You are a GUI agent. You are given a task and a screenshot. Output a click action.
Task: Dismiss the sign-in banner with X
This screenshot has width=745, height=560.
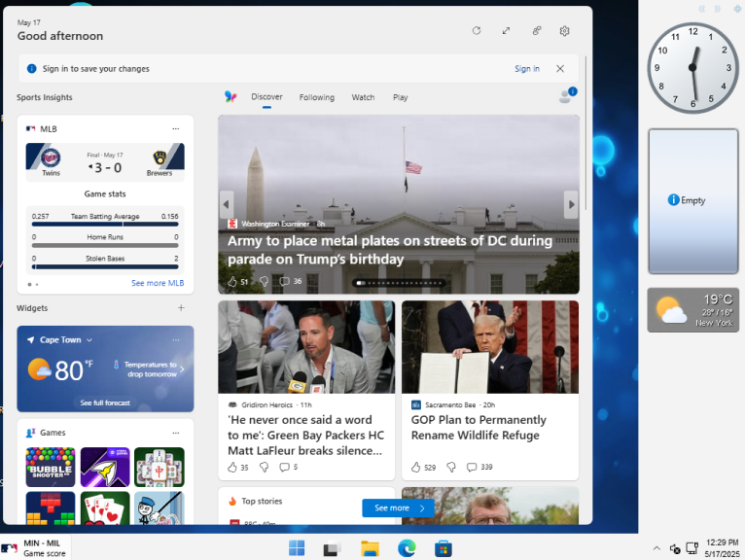[560, 69]
